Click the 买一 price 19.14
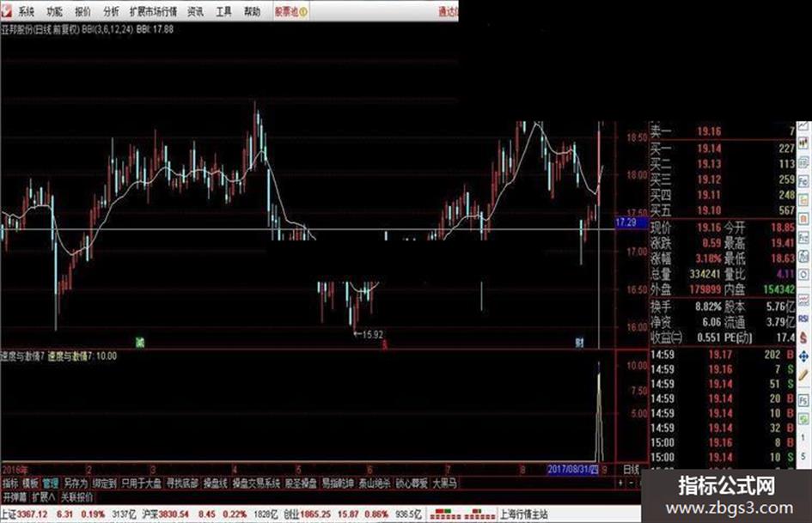The width and height of the screenshot is (812, 523). coord(708,149)
